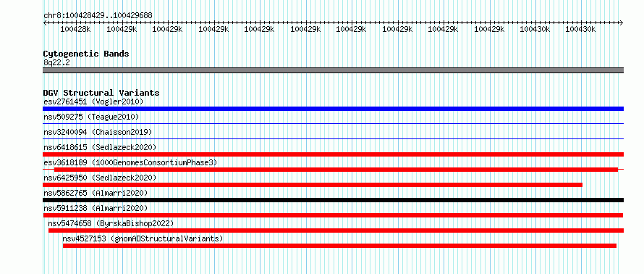Image resolution: width=644 pixels, height=274 pixels.
Task: Click the first 100428k ruler tick label
Action: (75, 29)
